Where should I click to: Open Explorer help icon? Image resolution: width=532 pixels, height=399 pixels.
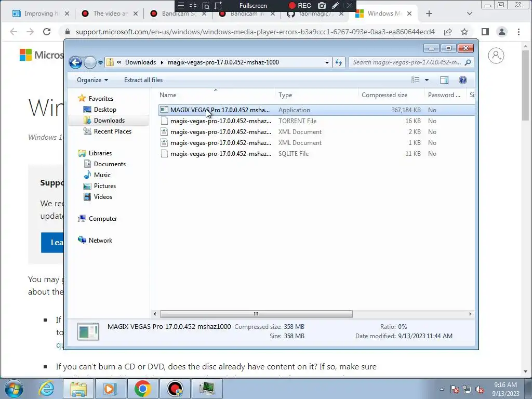pyautogui.click(x=463, y=80)
